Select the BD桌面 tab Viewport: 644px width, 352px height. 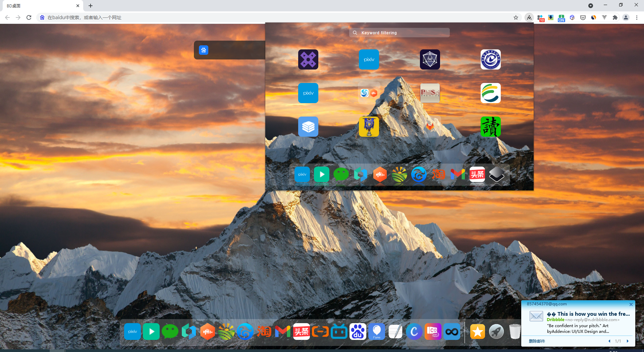(43, 6)
